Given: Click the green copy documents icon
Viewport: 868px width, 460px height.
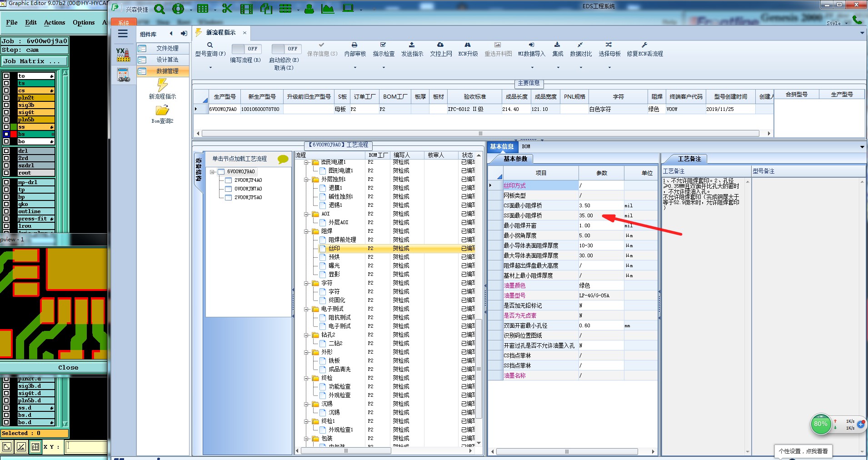Looking at the screenshot, I should pyautogui.click(x=266, y=9).
